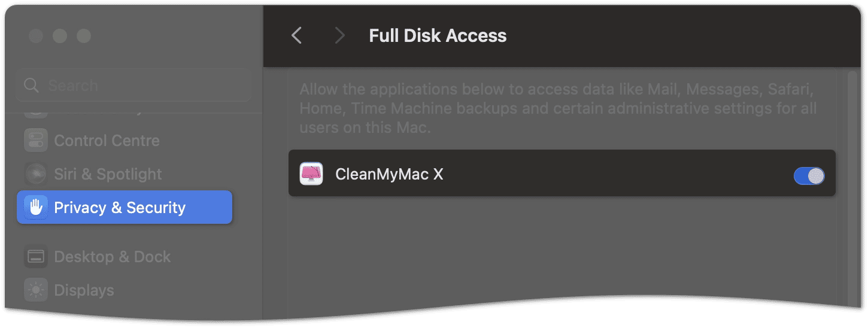The width and height of the screenshot is (868, 328).
Task: Click the Displays sun icon
Action: point(35,290)
